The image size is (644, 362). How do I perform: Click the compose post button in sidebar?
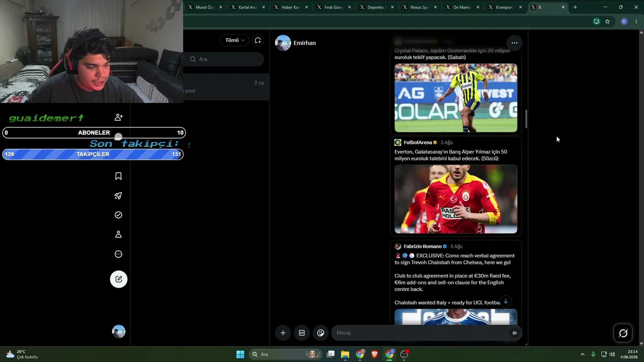119,279
